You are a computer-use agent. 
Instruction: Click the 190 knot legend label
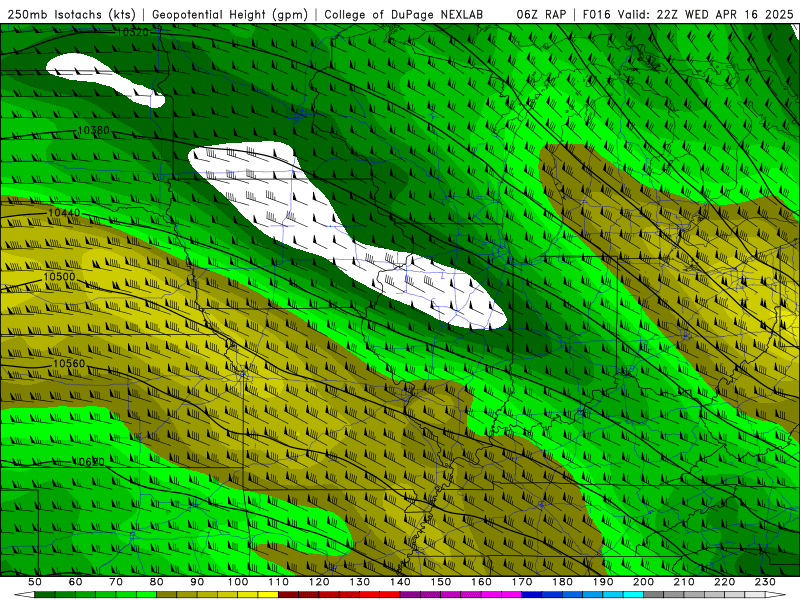603,582
